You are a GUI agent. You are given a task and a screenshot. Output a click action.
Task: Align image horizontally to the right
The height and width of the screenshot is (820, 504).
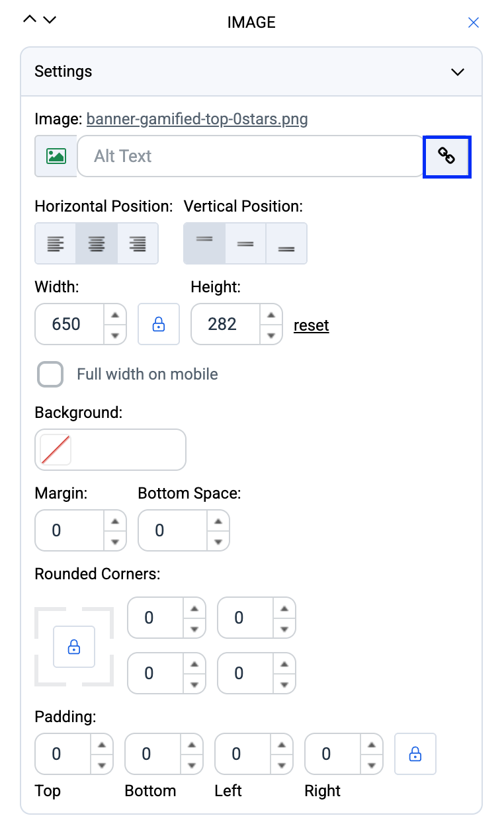point(138,243)
